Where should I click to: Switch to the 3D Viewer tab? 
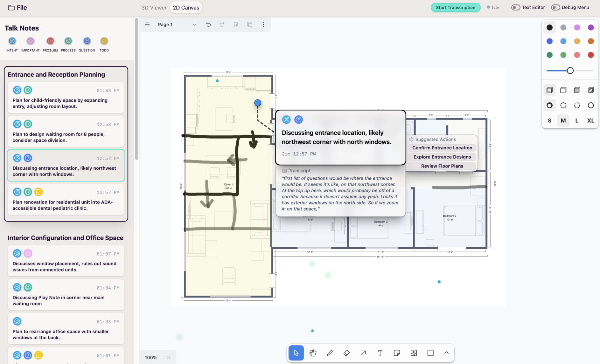[x=154, y=8]
